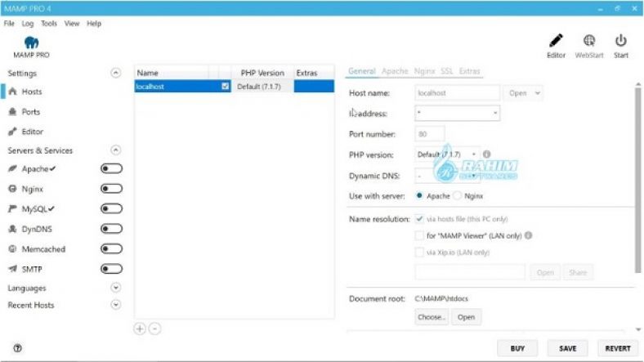Click the Start power icon
The height and width of the screenshot is (362, 644).
pyautogui.click(x=620, y=41)
